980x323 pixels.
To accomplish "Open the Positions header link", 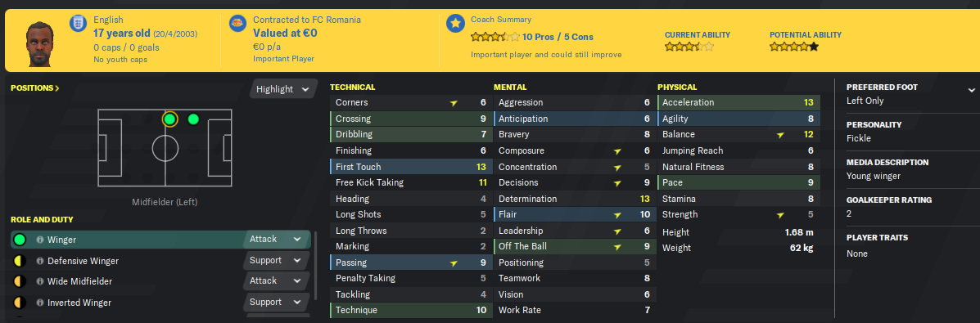I will [35, 88].
